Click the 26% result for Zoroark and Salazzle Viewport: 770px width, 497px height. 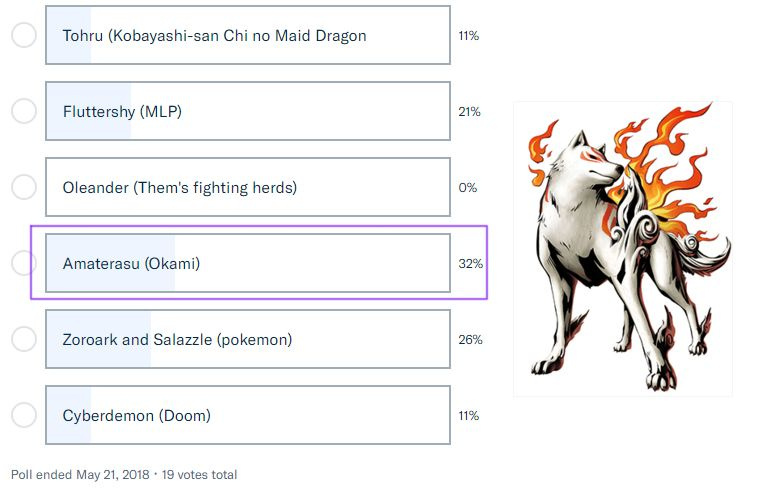(x=470, y=340)
